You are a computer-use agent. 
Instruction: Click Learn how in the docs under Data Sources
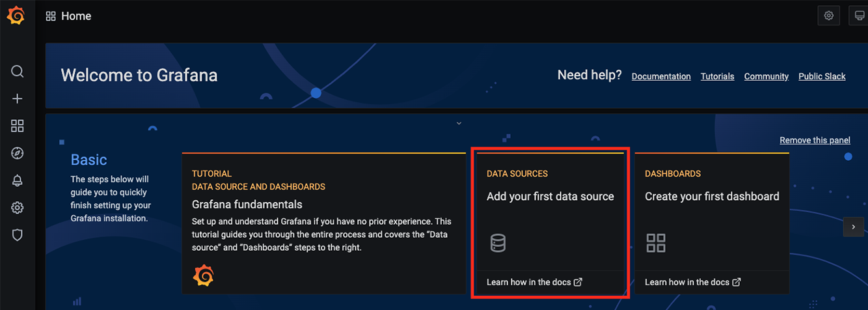click(x=529, y=282)
